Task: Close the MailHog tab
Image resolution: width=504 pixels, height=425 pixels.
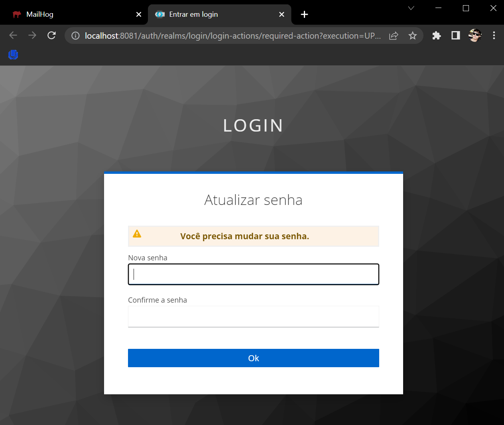Action: (138, 14)
